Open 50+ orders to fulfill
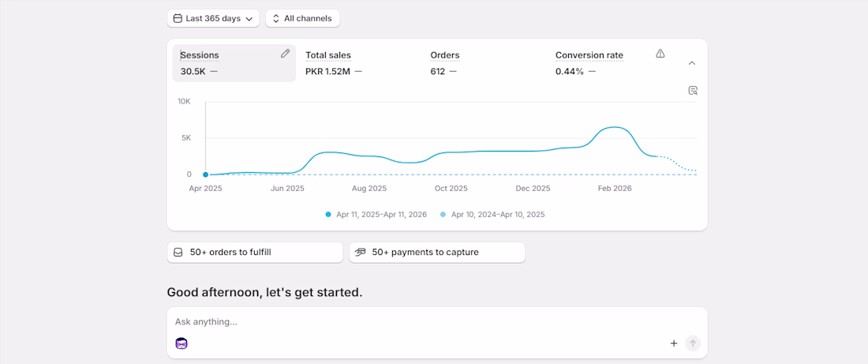Viewport: 868px width, 364px height. [255, 252]
